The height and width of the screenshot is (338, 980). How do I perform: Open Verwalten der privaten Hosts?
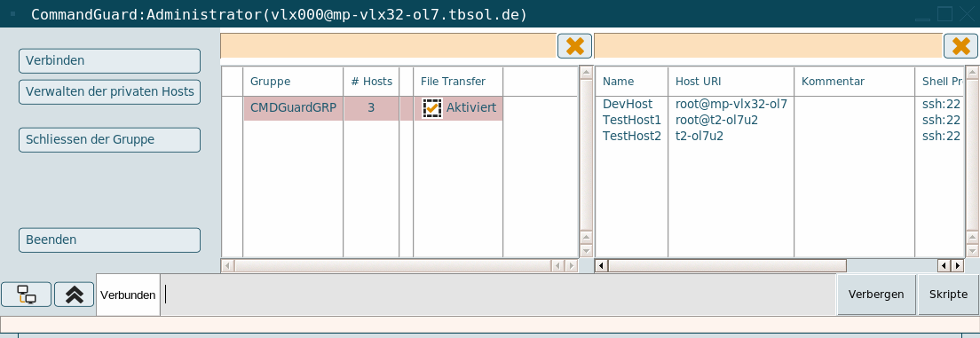point(109,92)
